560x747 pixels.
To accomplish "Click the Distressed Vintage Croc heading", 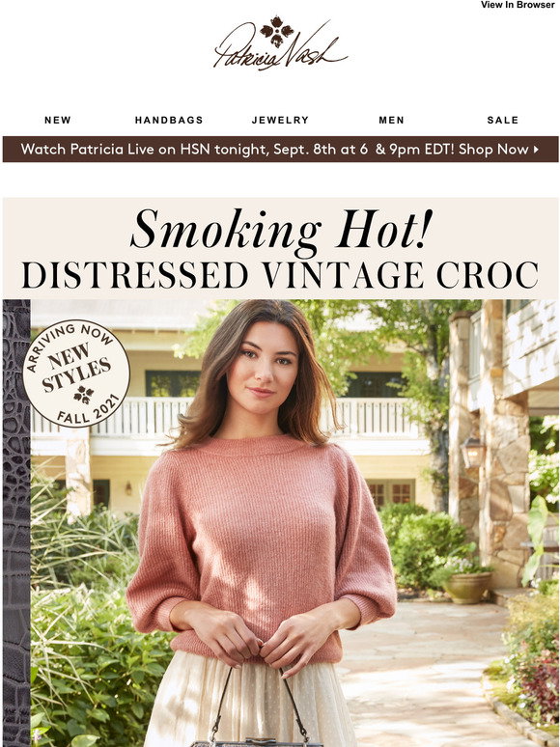I will click(280, 275).
